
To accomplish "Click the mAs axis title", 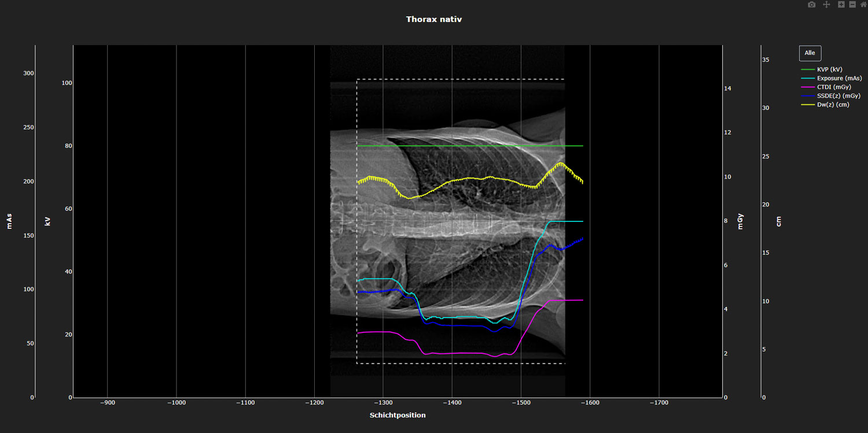I will 9,221.
